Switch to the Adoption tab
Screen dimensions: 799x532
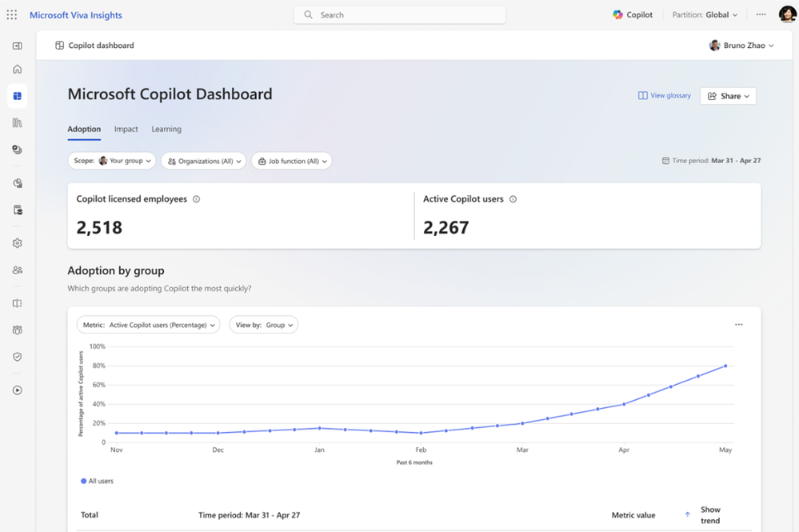(x=84, y=130)
